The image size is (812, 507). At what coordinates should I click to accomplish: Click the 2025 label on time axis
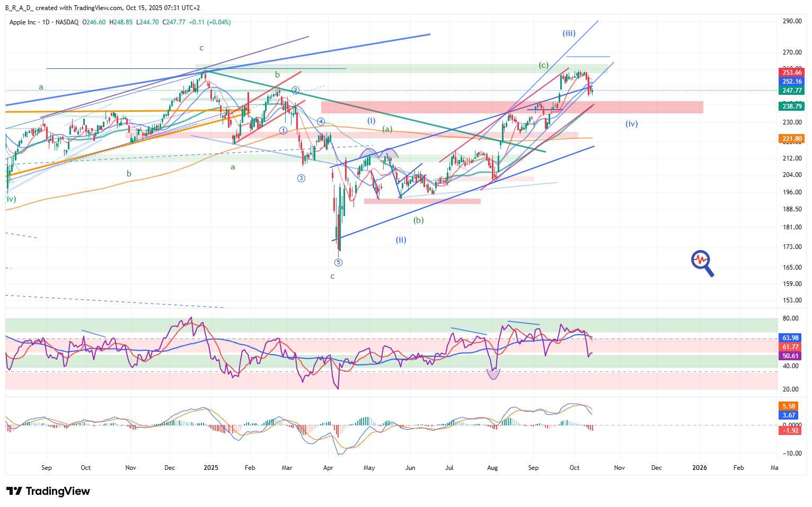211,468
